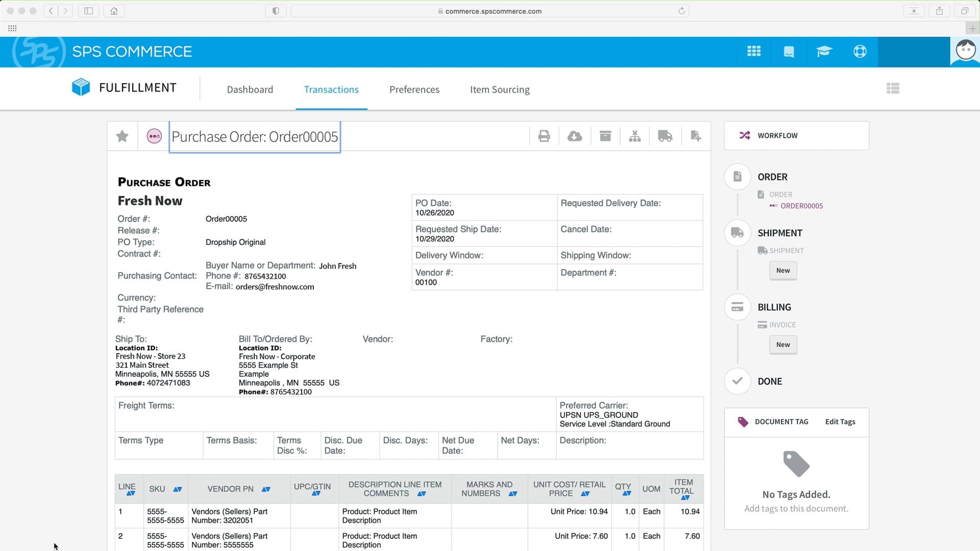This screenshot has height=551, width=980.
Task: Click the New shipment button
Action: point(783,270)
